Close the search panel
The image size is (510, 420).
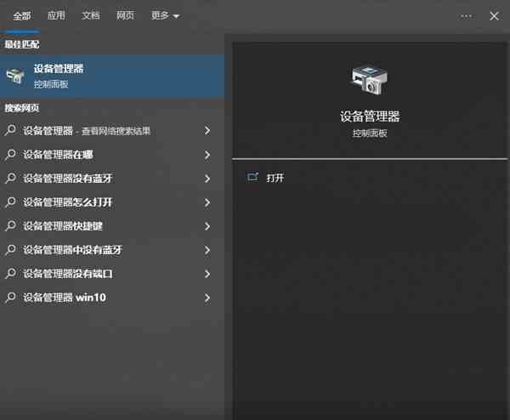(x=494, y=16)
